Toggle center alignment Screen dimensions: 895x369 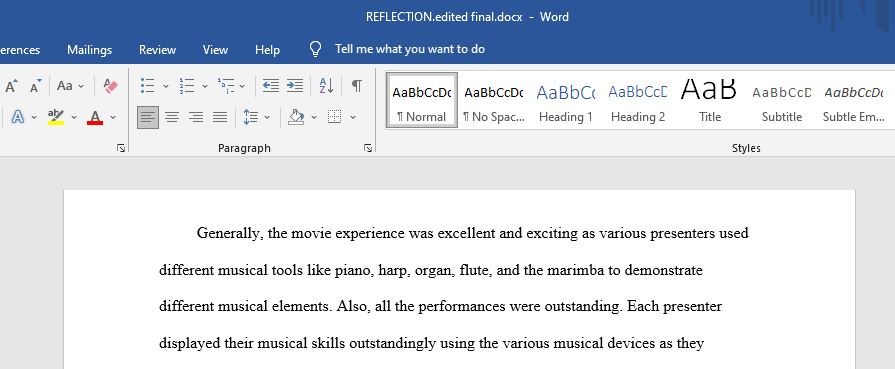[x=172, y=118]
